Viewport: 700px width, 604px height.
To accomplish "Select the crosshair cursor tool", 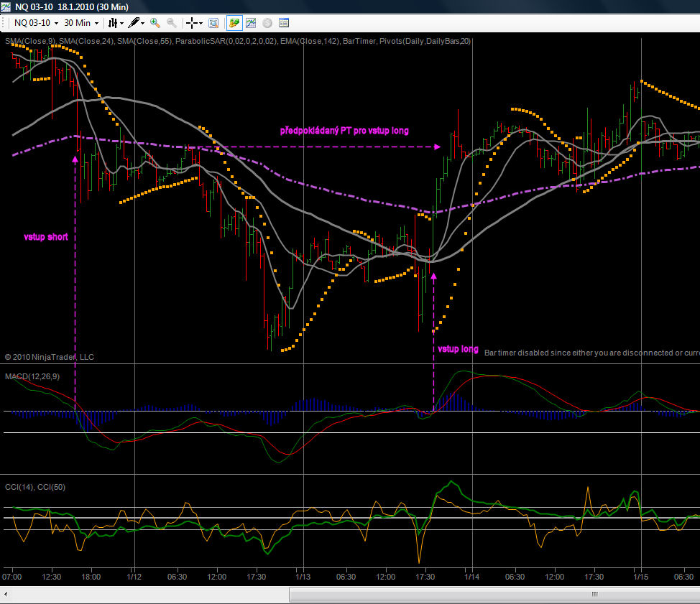I will pyautogui.click(x=192, y=23).
